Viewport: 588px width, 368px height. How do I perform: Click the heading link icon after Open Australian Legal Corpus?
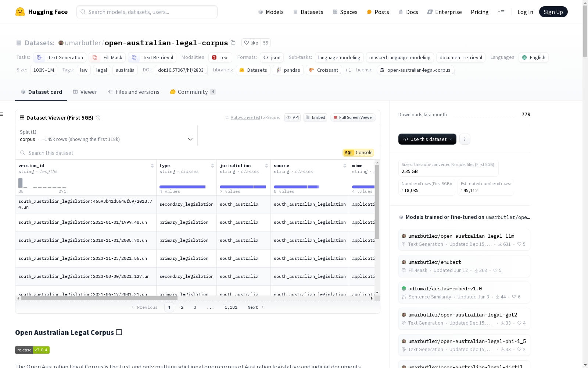tap(119, 332)
